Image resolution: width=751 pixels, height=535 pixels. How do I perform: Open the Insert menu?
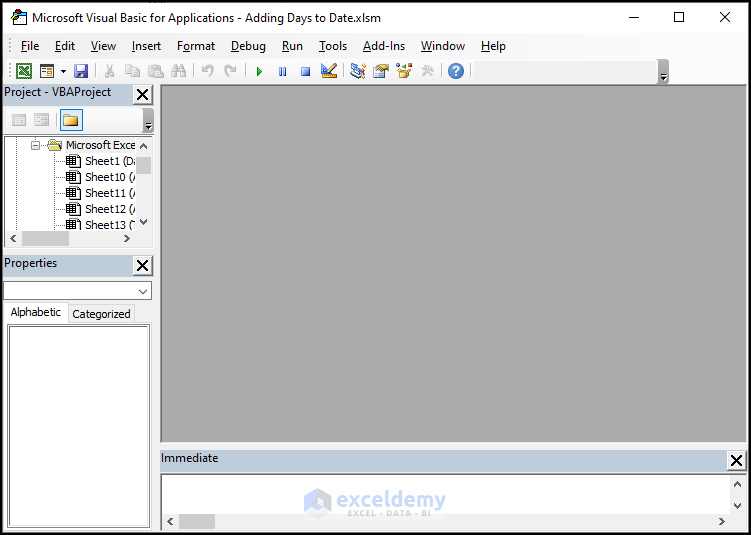pyautogui.click(x=146, y=46)
